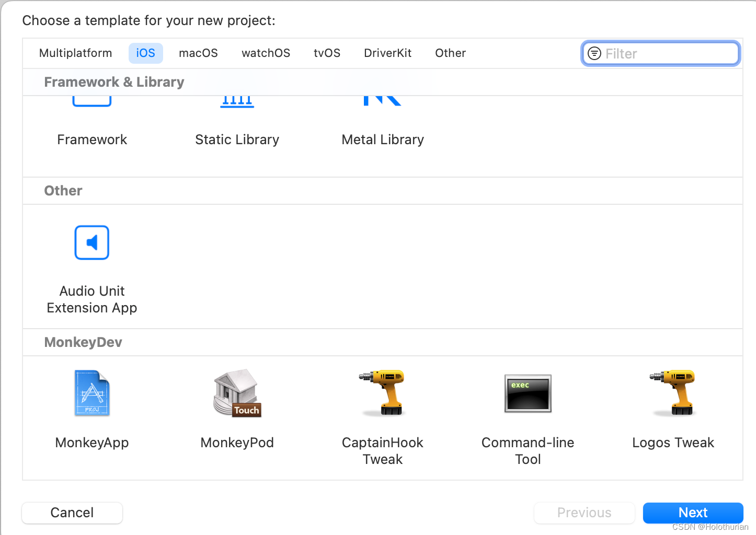Click the Next button
This screenshot has height=535, width=756.
click(x=693, y=513)
